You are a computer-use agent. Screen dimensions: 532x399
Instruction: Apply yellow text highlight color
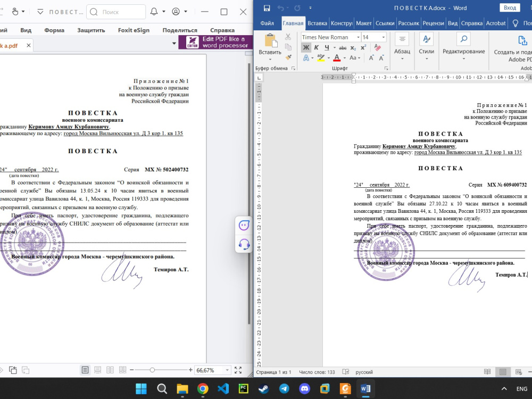click(x=321, y=57)
